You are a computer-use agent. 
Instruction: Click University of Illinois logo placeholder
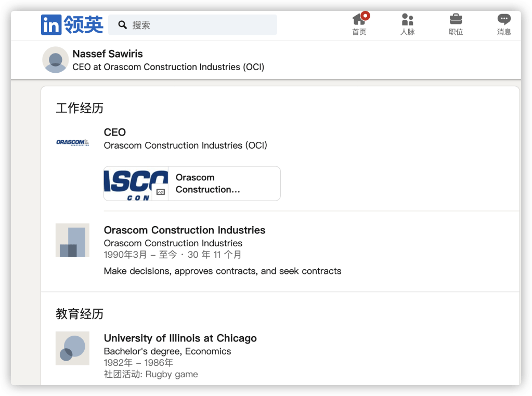pos(72,348)
